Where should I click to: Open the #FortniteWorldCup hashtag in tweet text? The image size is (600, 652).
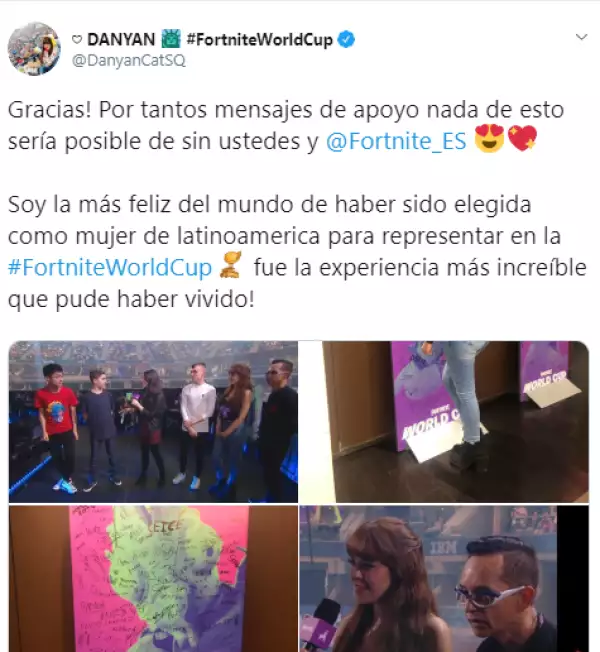(110, 267)
